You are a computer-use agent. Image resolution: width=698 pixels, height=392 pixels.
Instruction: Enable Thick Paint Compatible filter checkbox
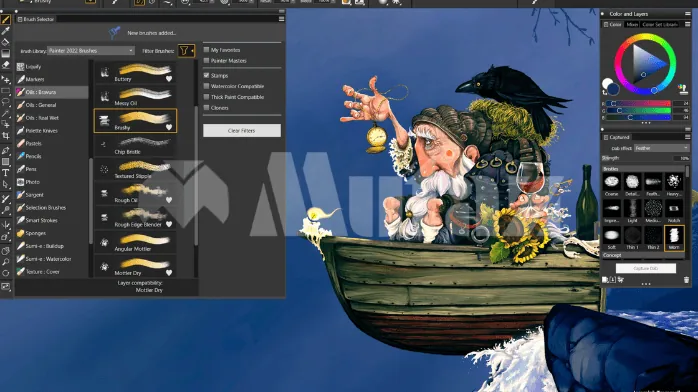pos(206,97)
